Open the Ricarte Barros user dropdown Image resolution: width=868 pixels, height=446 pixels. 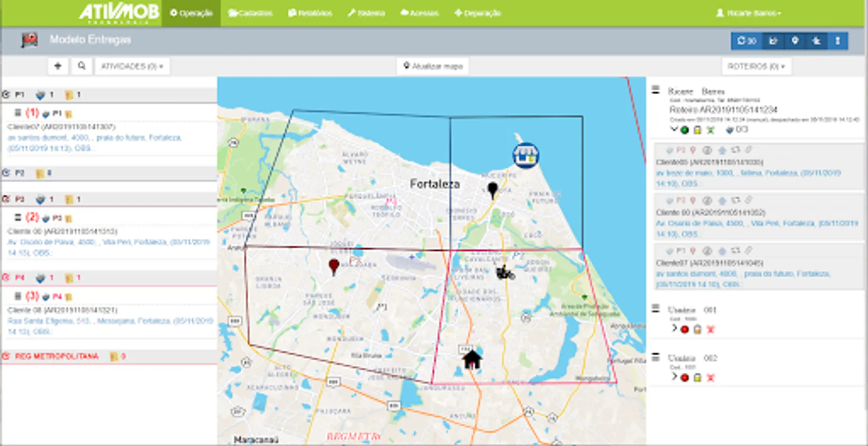pyautogui.click(x=748, y=13)
